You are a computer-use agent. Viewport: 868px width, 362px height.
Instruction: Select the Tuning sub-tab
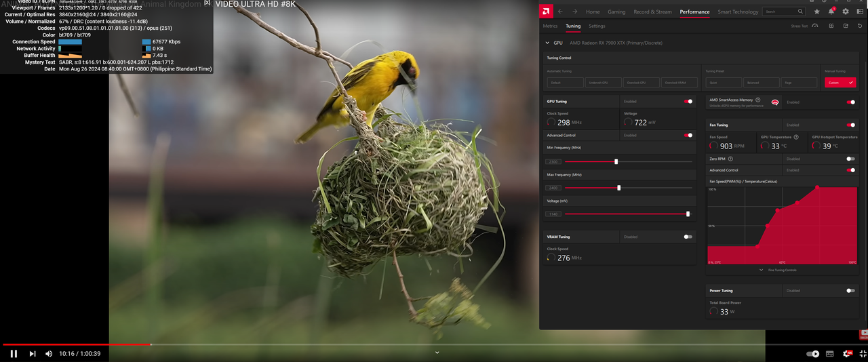[573, 26]
